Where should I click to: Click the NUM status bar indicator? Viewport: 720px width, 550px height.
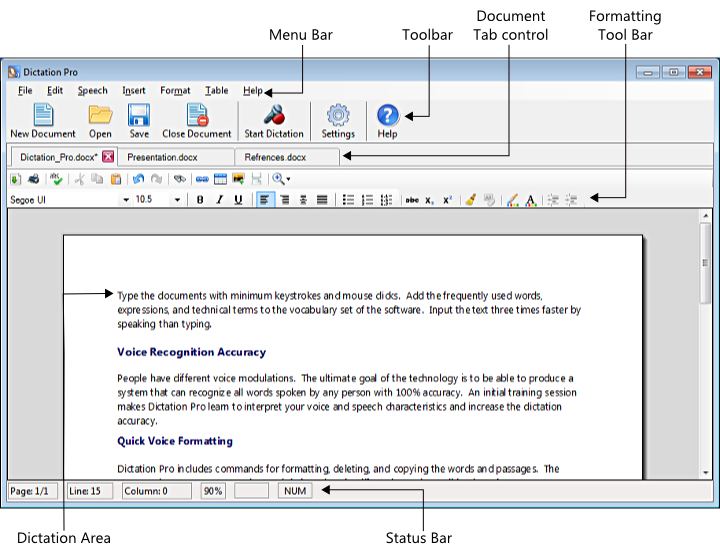click(295, 491)
